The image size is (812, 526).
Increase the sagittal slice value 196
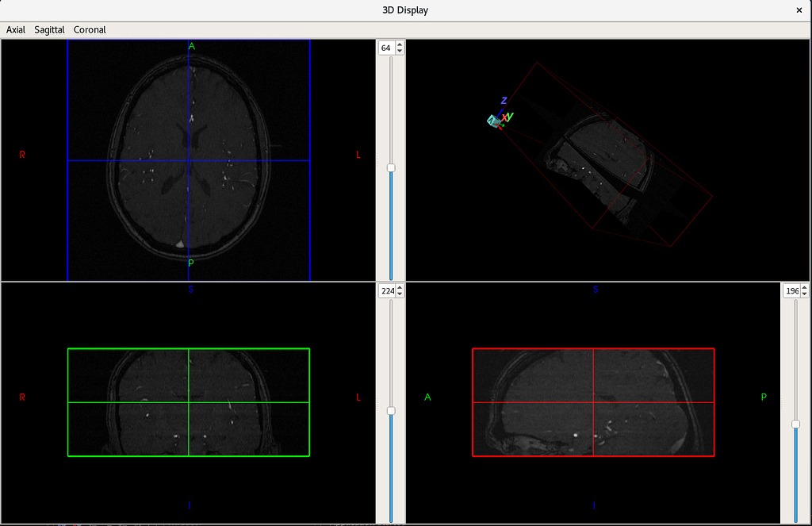[805, 288]
